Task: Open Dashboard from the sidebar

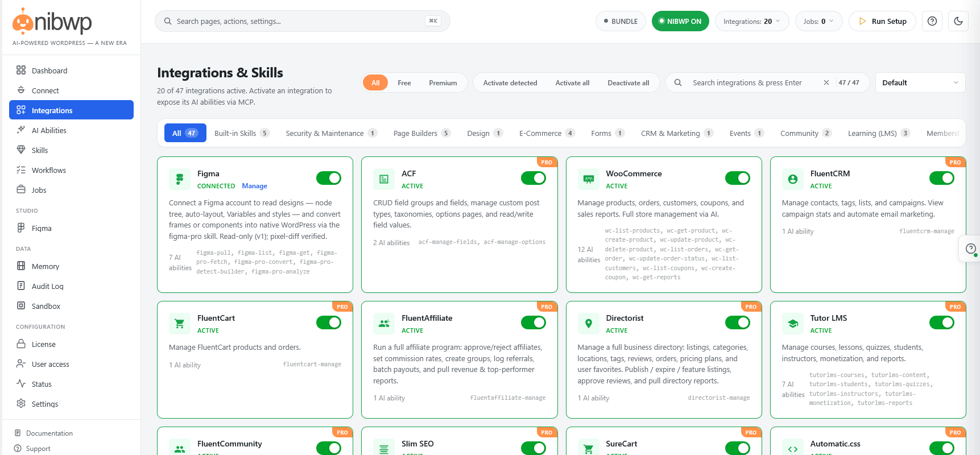Action: [71, 71]
